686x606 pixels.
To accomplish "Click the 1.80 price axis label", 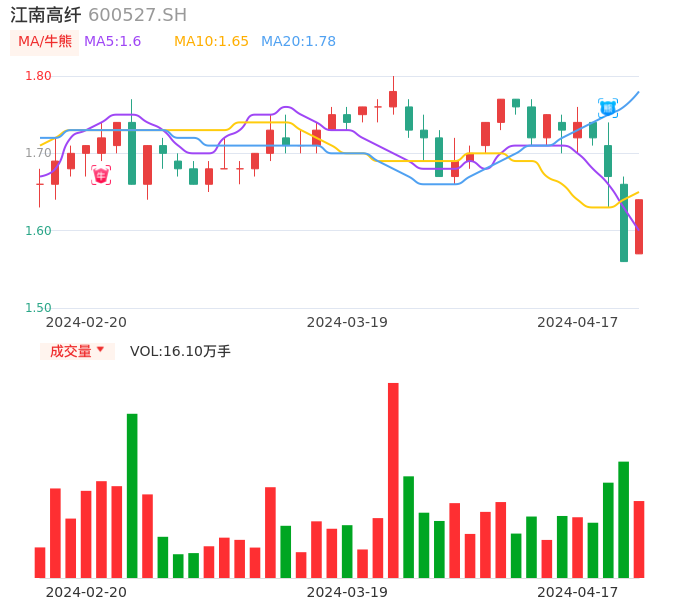I will pos(38,76).
